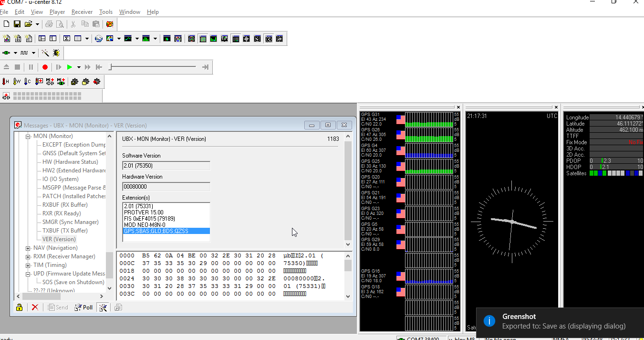
Task: Open the Player menu
Action: point(57,12)
